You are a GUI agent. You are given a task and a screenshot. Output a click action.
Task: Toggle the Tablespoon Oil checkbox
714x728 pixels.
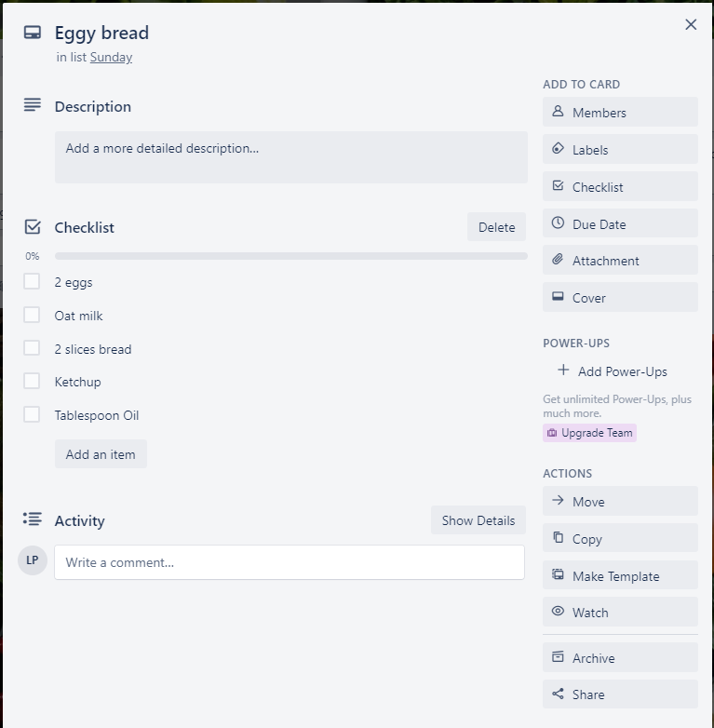32,414
